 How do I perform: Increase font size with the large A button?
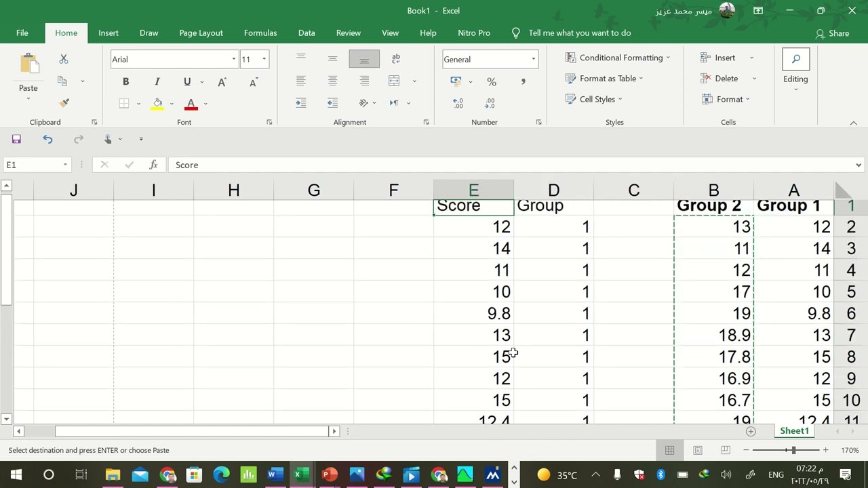(x=222, y=82)
